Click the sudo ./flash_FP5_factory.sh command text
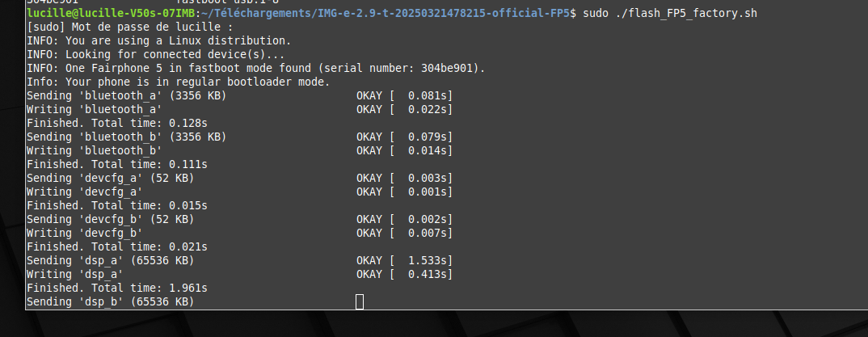868x337 pixels. click(670, 13)
